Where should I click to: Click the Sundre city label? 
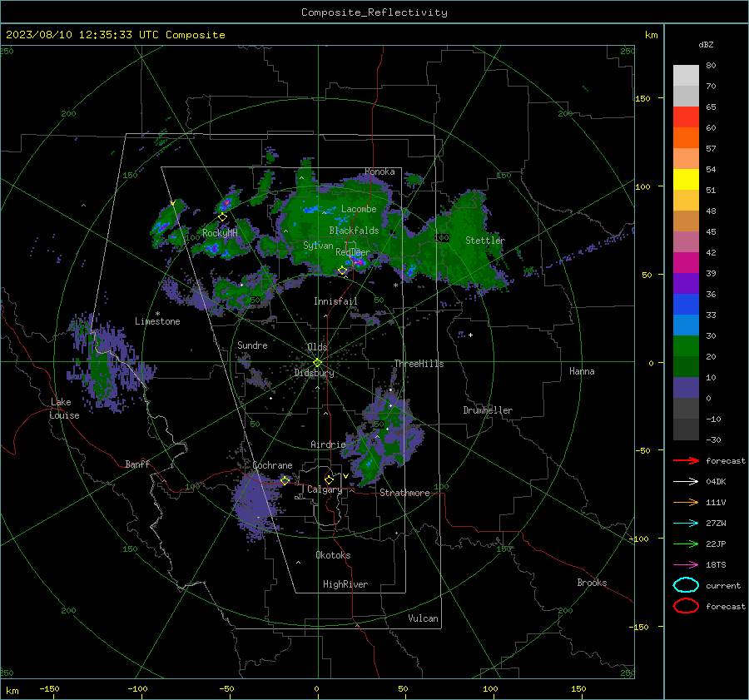pyautogui.click(x=252, y=345)
